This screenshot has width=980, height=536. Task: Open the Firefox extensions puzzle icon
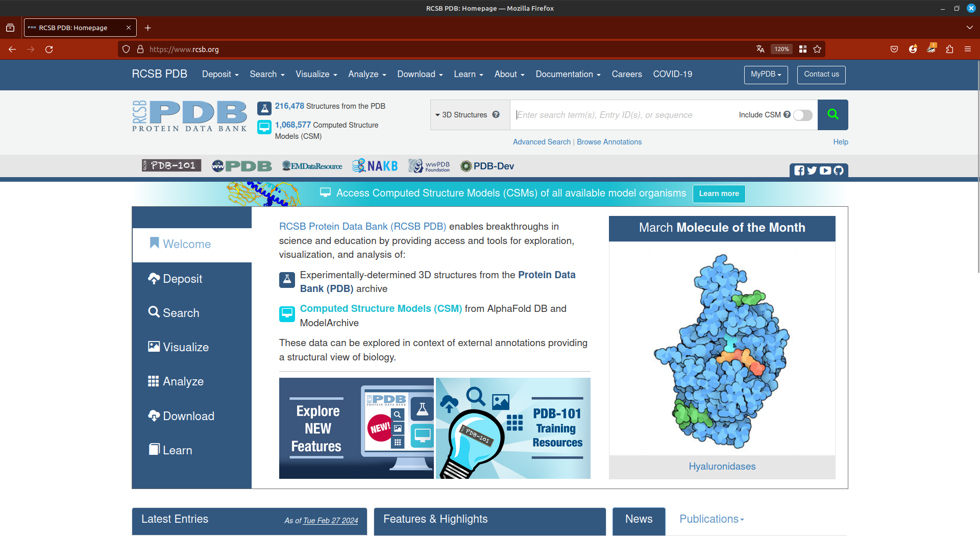[x=949, y=50]
